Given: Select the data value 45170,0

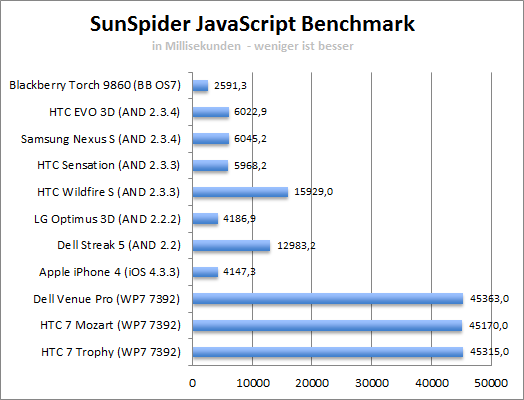Looking at the screenshot, I should 488,325.
